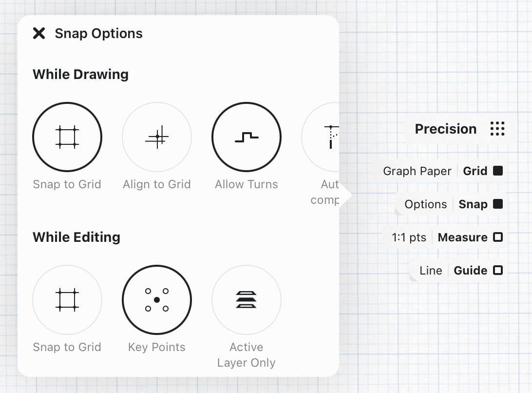Open the Line guide type selector
Viewport: 532px width, 393px height.
point(431,271)
